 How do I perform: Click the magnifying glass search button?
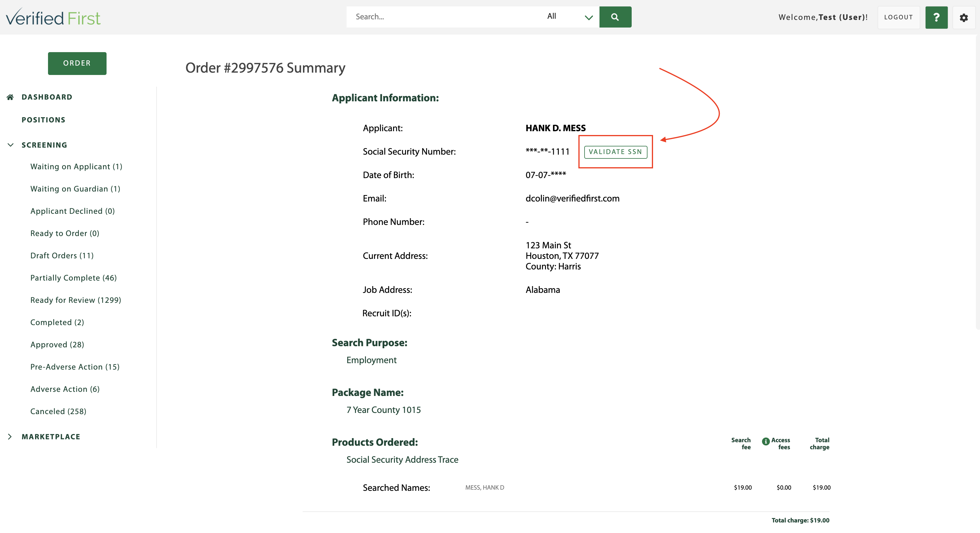[x=615, y=17]
